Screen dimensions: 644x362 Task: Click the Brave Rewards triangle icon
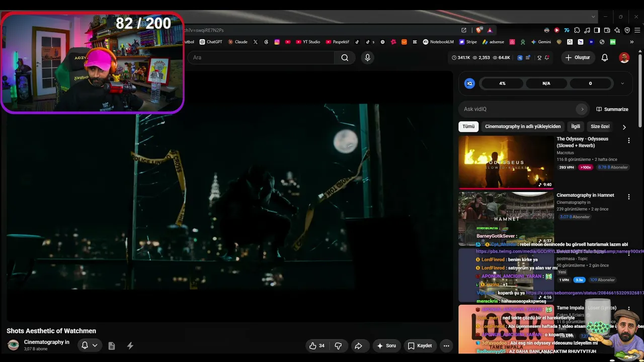coord(490,30)
